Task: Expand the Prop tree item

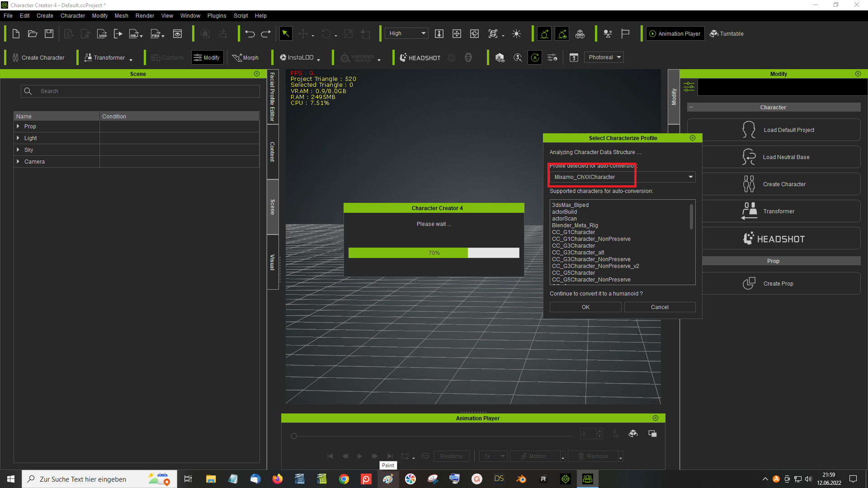Action: pos(18,126)
